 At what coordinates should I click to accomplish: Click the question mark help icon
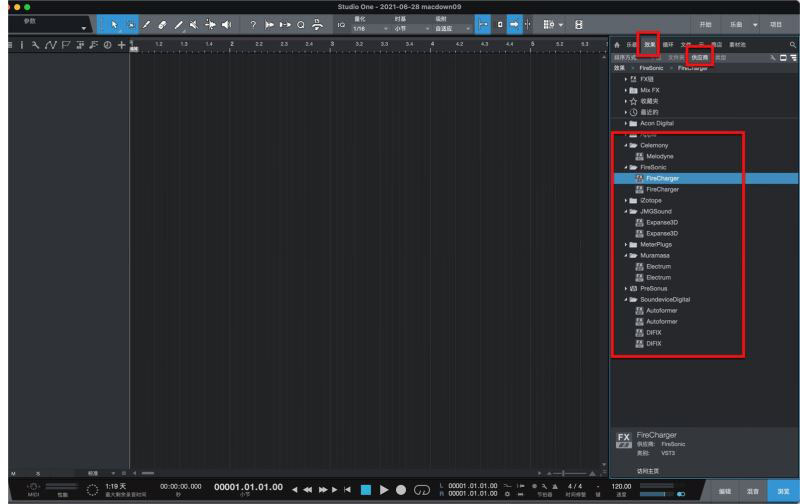(253, 24)
